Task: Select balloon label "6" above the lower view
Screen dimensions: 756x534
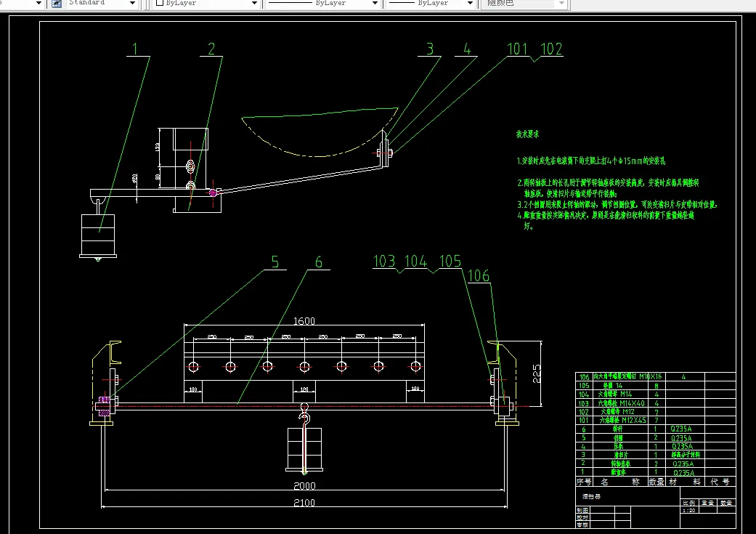Action: coord(319,262)
